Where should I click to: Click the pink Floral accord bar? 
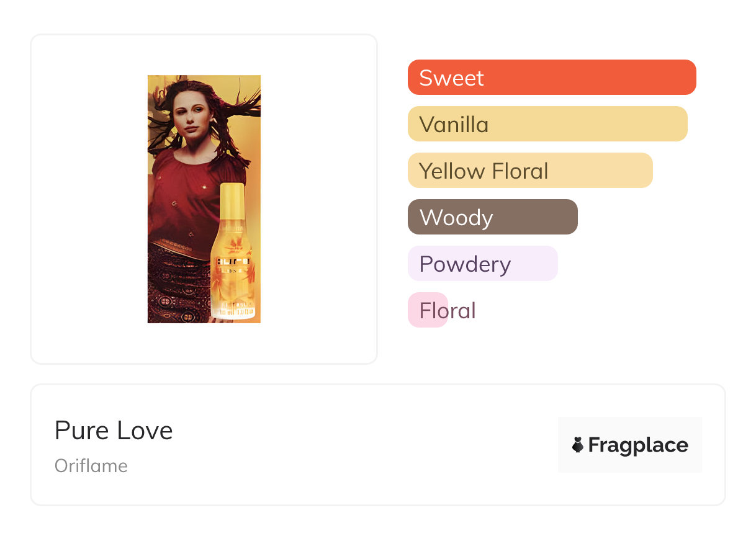tap(428, 310)
